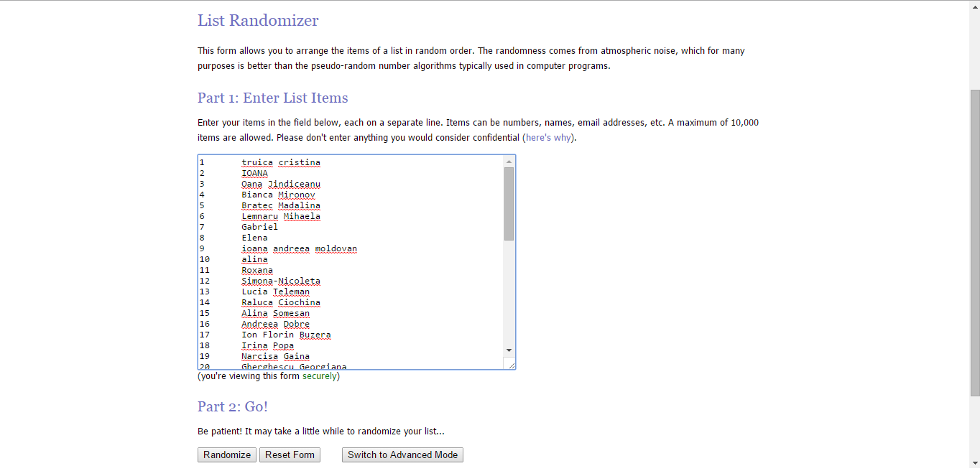Open the "here's why" link
The width and height of the screenshot is (980, 471).
[549, 137]
